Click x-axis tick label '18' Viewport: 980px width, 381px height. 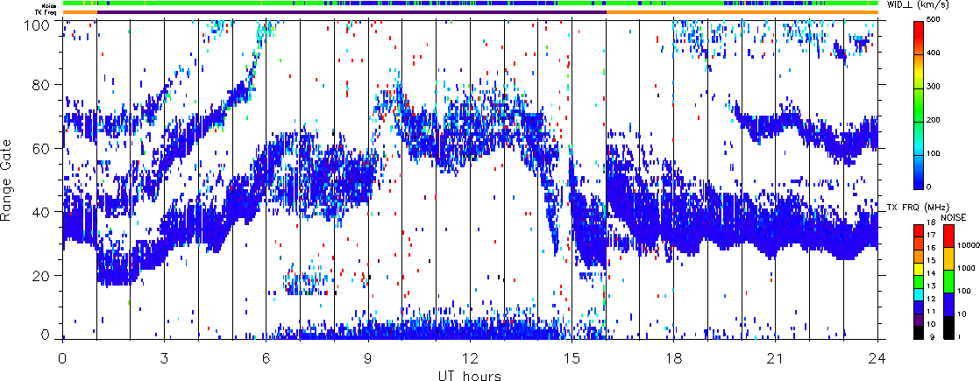674,358
